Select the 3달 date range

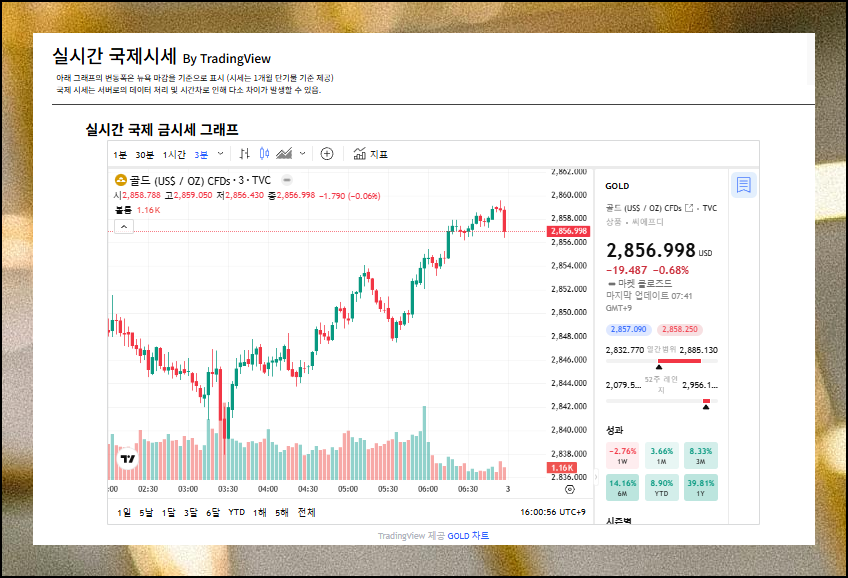(190, 512)
